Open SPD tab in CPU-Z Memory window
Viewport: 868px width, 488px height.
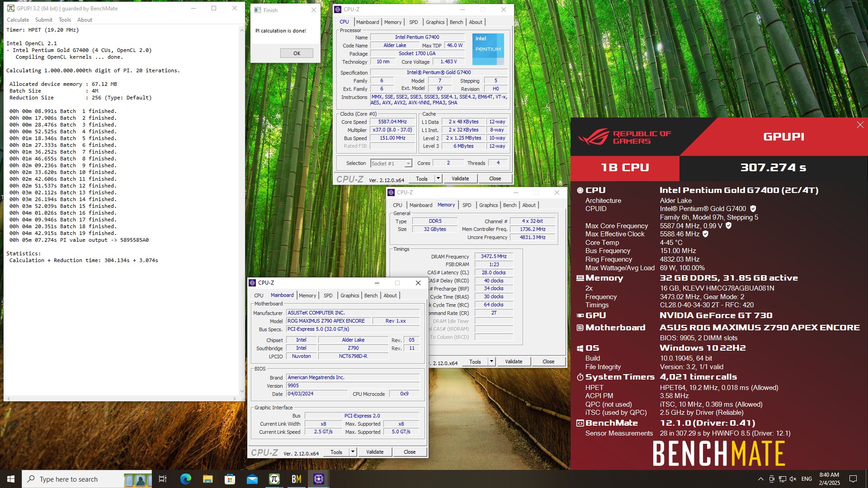[467, 205]
